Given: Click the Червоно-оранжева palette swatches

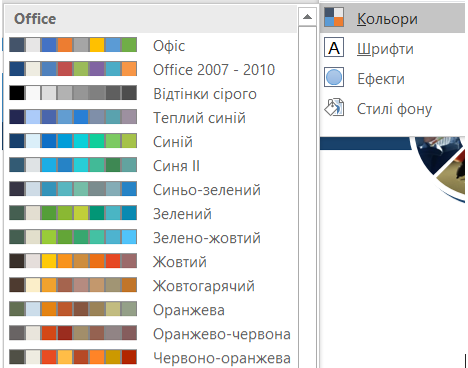Looking at the screenshot, I should pos(73,357).
